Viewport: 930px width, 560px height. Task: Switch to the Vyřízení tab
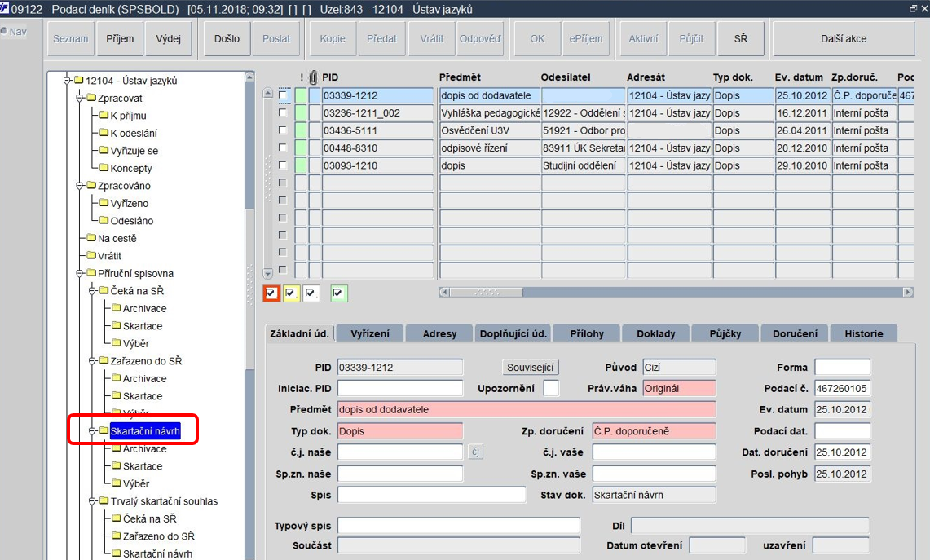369,333
